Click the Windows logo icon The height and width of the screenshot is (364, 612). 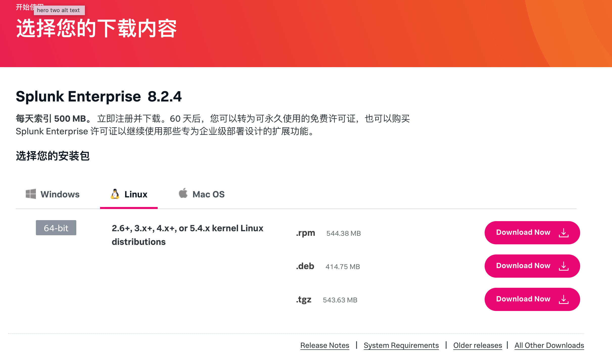pos(31,194)
